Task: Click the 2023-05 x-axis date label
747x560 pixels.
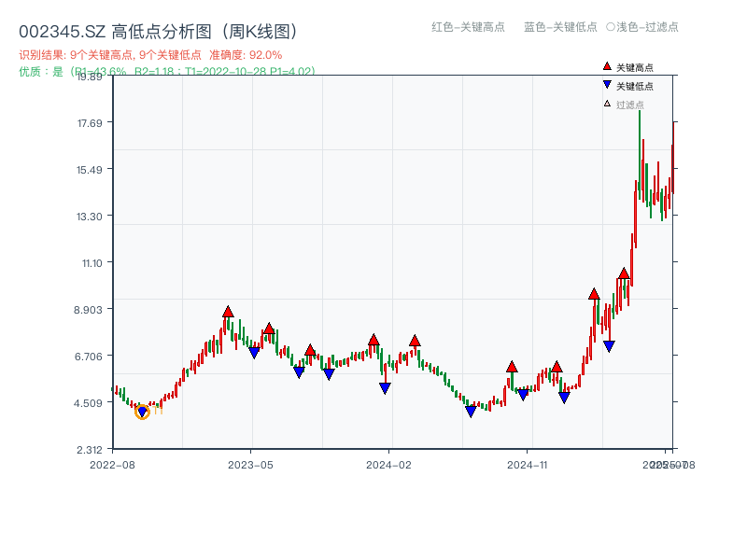Action: coord(250,465)
